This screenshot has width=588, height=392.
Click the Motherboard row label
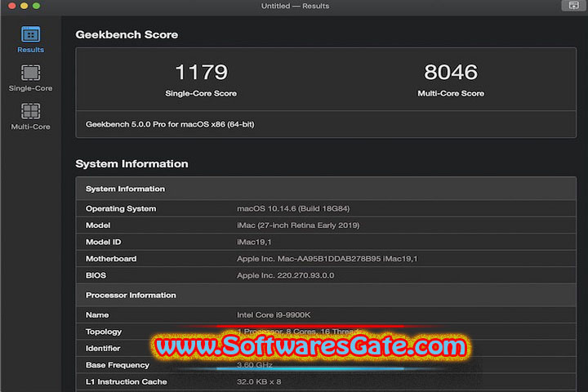(111, 258)
